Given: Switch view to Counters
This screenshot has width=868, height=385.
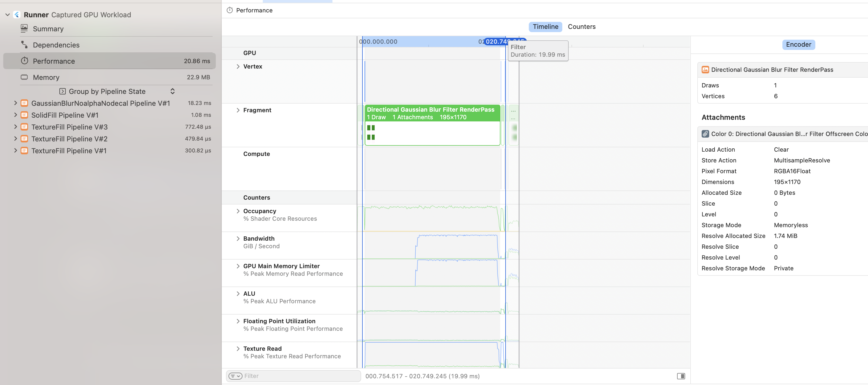Looking at the screenshot, I should 581,27.
